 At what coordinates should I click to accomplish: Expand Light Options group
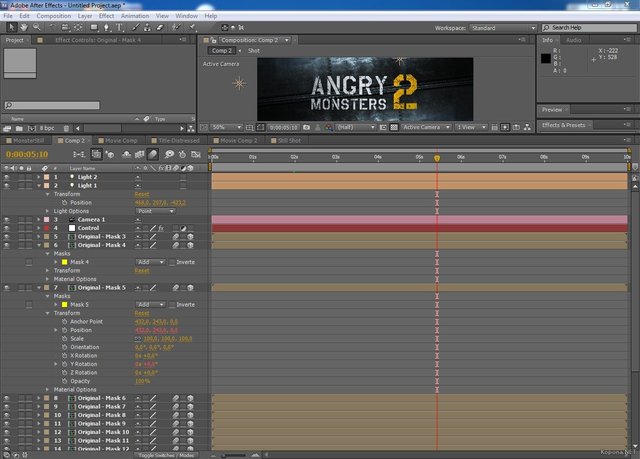(x=47, y=211)
